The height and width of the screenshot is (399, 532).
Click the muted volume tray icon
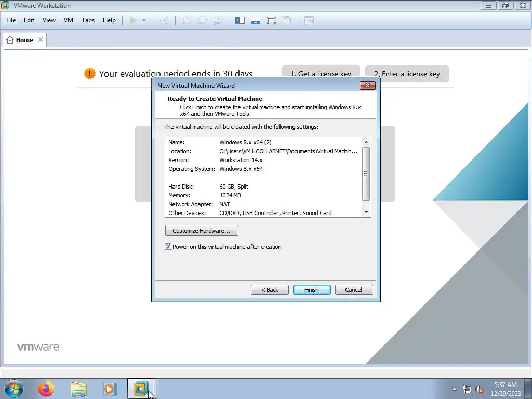479,389
